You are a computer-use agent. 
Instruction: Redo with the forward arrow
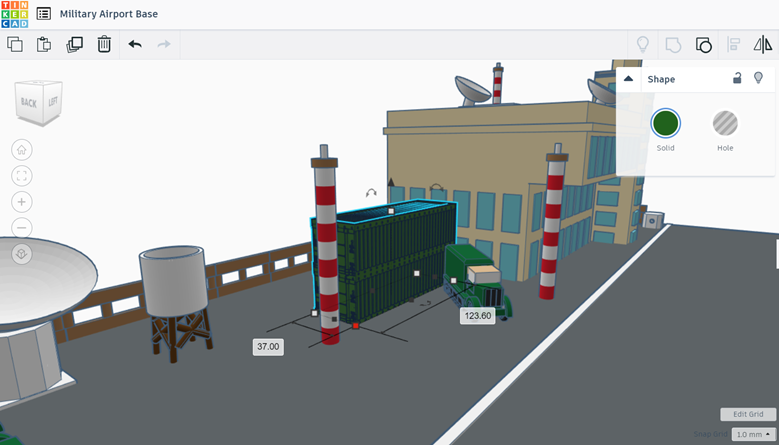[164, 44]
